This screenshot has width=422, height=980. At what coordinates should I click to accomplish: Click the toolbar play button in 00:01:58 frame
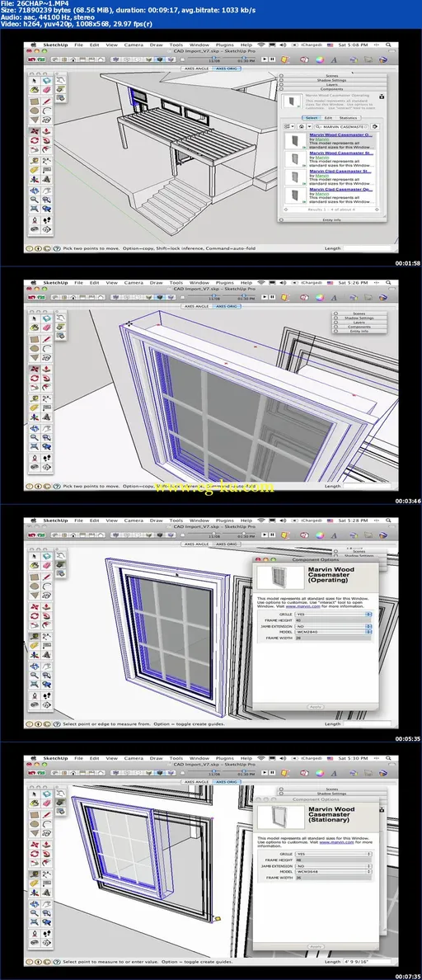tap(264, 59)
